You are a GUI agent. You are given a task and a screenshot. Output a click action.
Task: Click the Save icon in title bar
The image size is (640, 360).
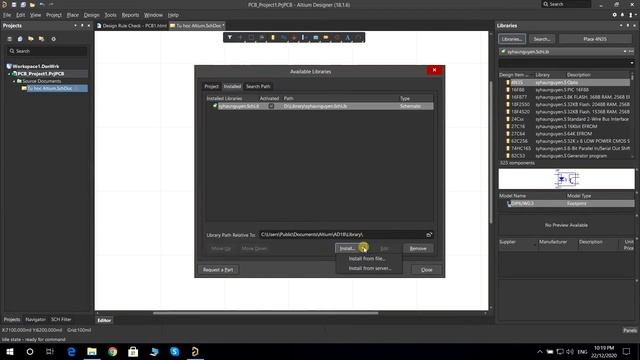[14, 4]
